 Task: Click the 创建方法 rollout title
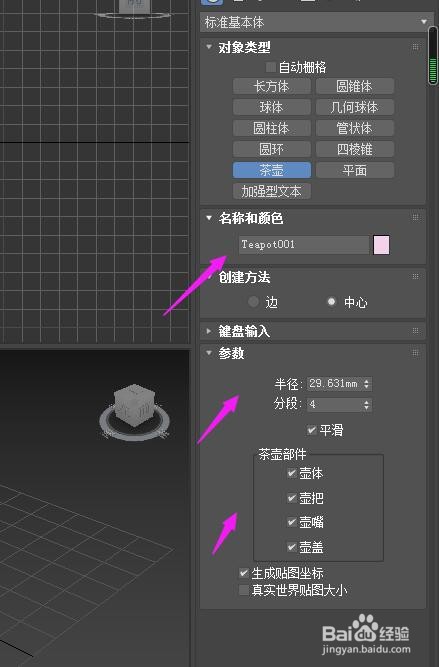click(244, 277)
